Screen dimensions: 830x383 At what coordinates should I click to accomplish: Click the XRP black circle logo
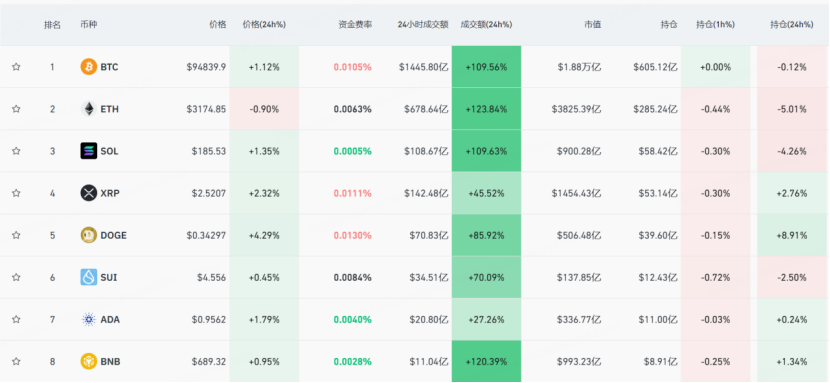88,193
